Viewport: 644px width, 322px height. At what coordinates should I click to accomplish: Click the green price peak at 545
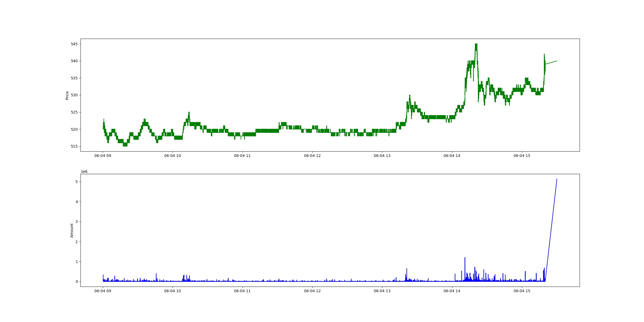pyautogui.click(x=476, y=44)
